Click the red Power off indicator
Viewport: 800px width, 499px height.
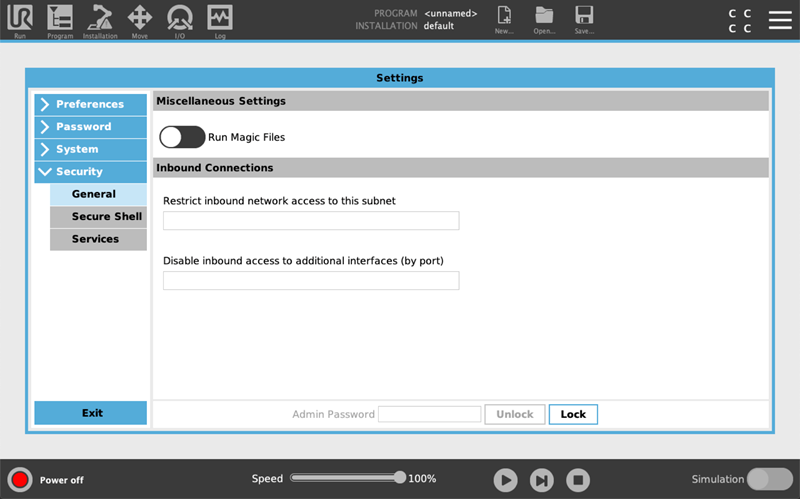point(20,480)
